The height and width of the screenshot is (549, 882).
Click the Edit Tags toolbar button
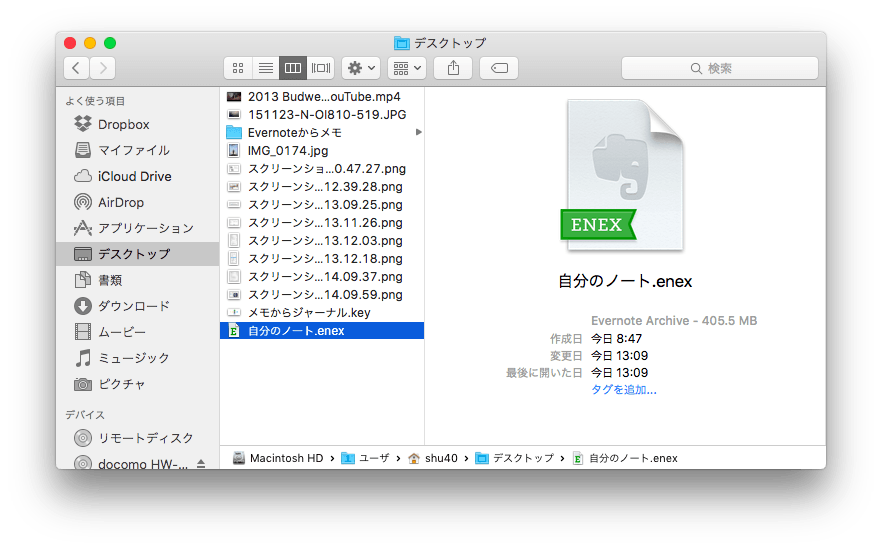(x=499, y=68)
